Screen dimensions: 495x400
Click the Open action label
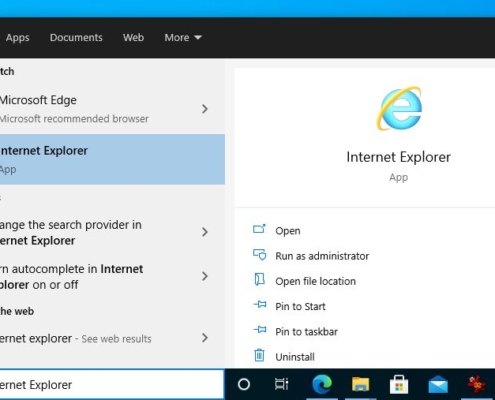pyautogui.click(x=288, y=231)
